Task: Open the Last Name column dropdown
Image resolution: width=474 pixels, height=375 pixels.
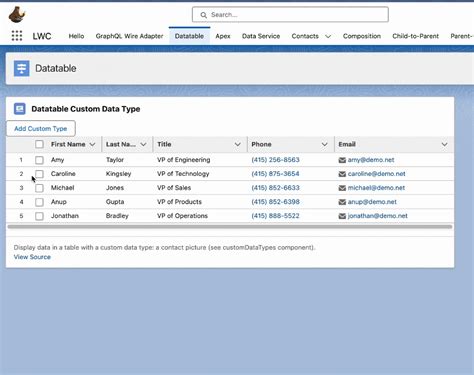Action: pyautogui.click(x=143, y=144)
